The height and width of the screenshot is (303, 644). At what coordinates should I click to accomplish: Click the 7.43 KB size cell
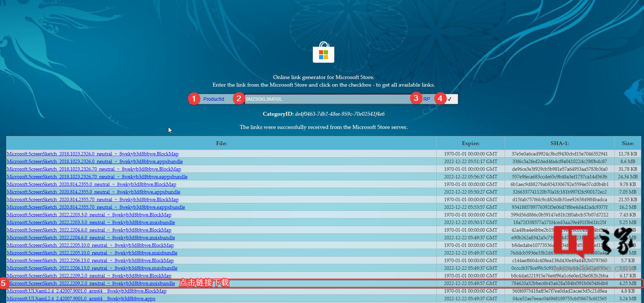(x=627, y=215)
